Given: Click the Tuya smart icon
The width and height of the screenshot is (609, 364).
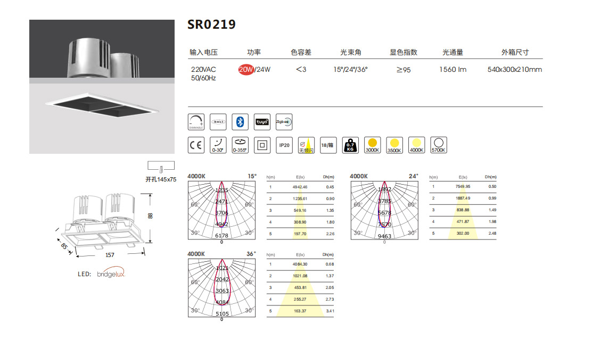Looking at the screenshot, I should click(262, 122).
